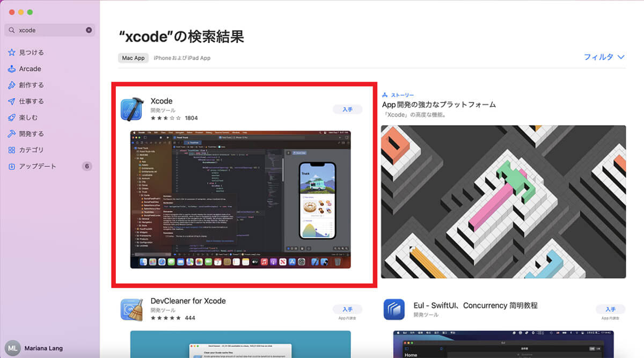The height and width of the screenshot is (358, 644).
Task: Click the story badge icon above the headline
Action: [x=385, y=95]
